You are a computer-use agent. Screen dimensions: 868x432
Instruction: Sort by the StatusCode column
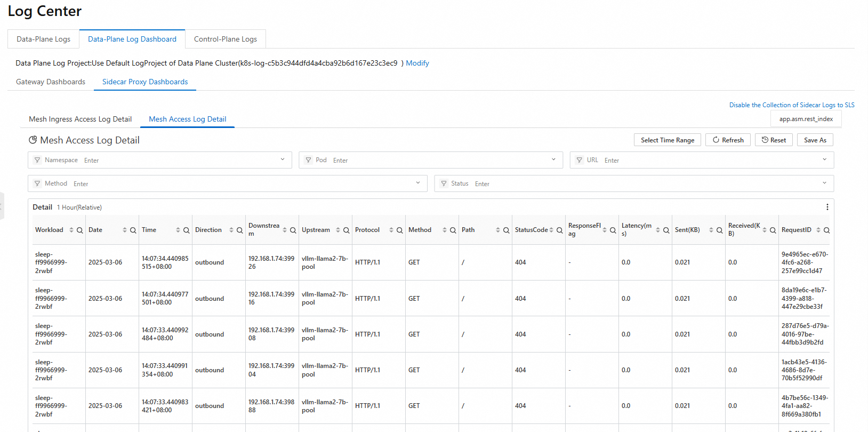(x=551, y=230)
